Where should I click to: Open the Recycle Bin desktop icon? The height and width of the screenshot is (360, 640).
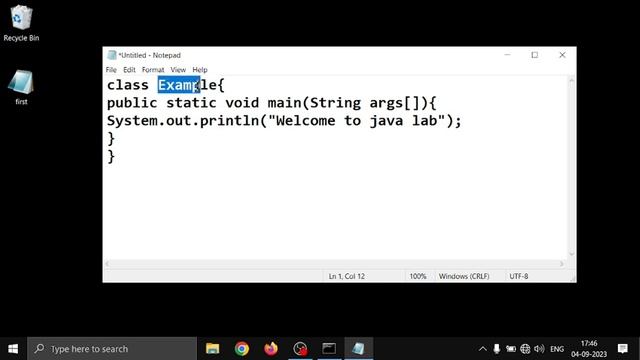tap(21, 23)
